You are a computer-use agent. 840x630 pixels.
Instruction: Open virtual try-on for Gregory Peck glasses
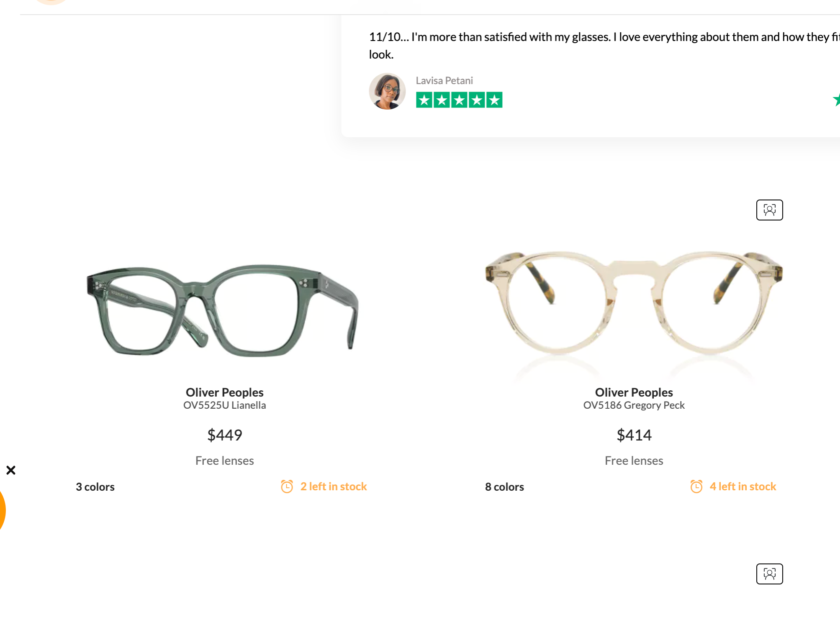click(x=769, y=210)
